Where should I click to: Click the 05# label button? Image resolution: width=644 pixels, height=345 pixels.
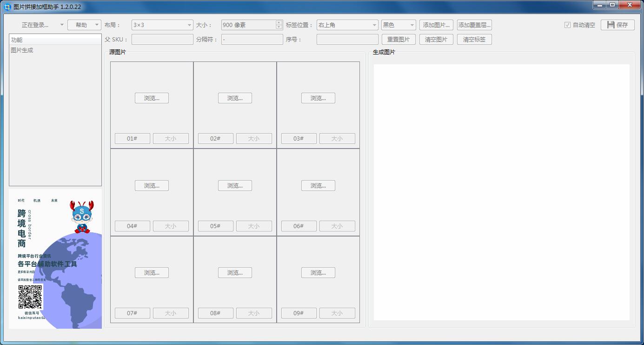click(x=215, y=226)
